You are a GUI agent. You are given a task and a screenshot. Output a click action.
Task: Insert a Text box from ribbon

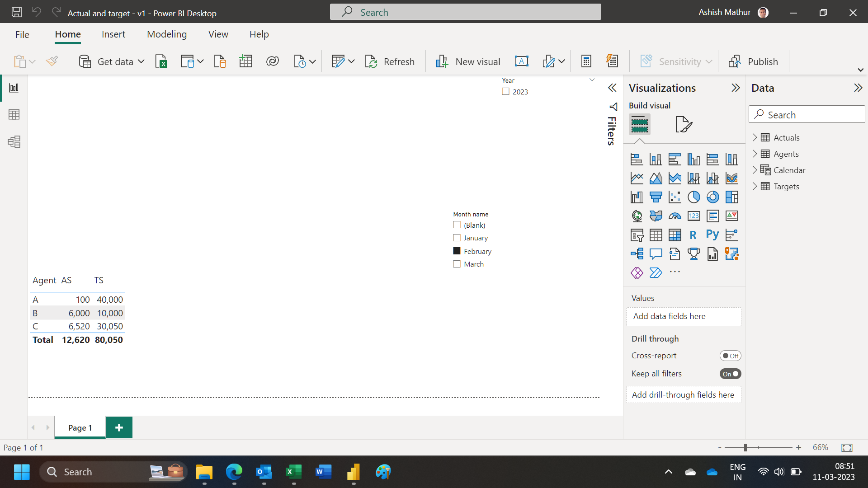point(522,61)
